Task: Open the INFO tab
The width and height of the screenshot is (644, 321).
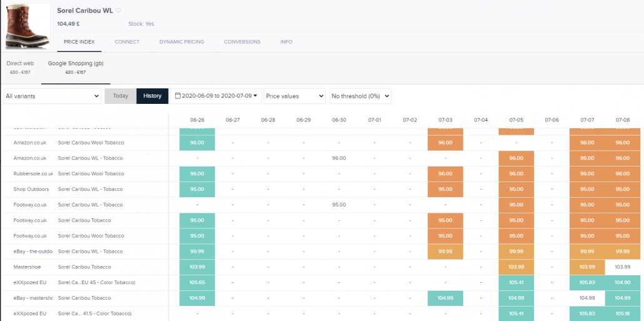Action: 286,42
